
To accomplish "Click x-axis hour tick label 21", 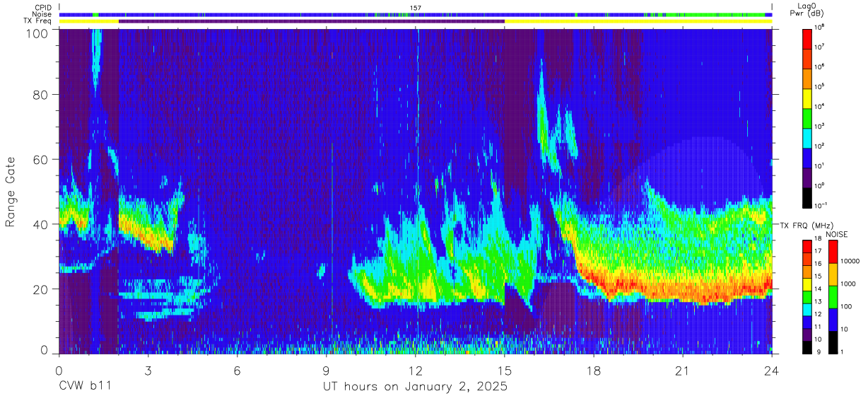I will pyautogui.click(x=683, y=371).
